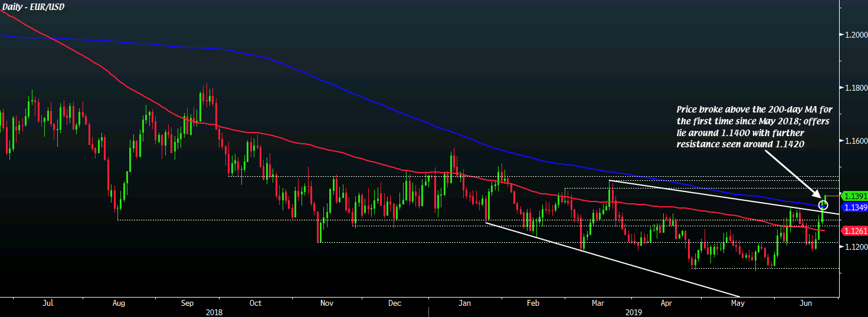The image size is (868, 317).
Task: Click the Daily - EUR/USD chart title
Action: coord(33,6)
